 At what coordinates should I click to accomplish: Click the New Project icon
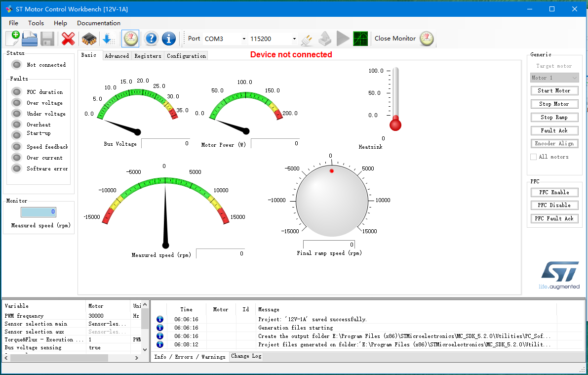pyautogui.click(x=12, y=38)
